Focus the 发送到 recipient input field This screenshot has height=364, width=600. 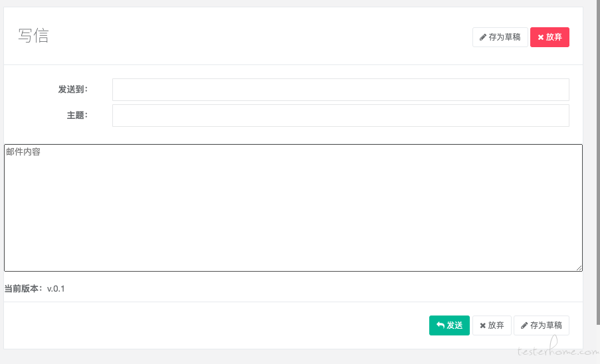tap(341, 90)
